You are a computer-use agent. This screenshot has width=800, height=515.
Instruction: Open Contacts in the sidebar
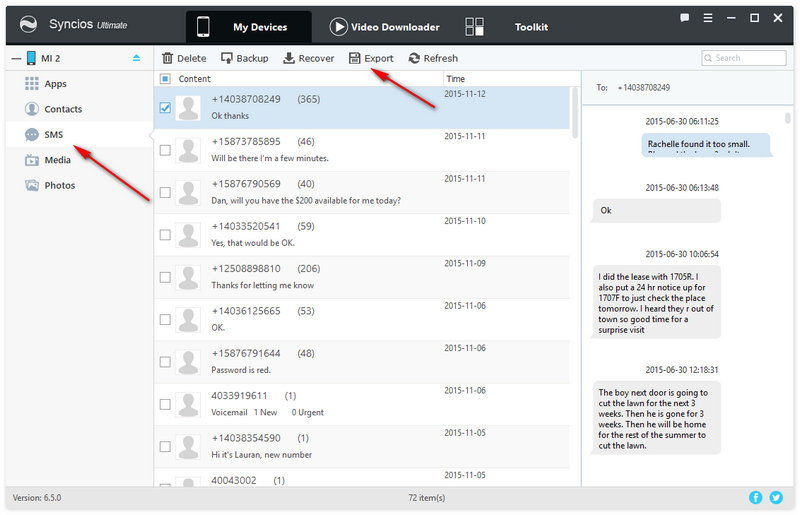[x=63, y=109]
